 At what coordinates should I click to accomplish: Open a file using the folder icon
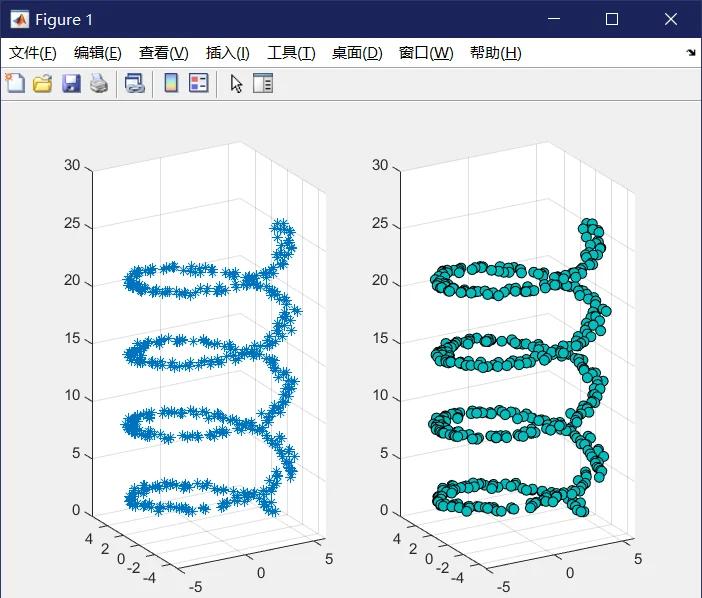tap(42, 84)
